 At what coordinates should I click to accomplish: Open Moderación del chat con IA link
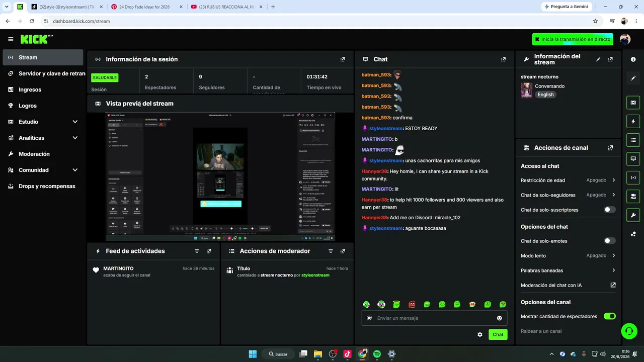click(568, 285)
